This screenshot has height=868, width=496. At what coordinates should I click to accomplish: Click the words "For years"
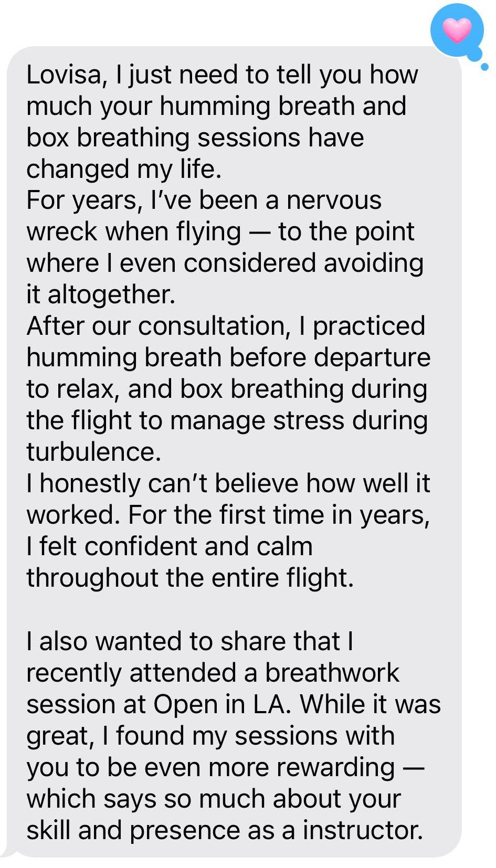[83, 201]
